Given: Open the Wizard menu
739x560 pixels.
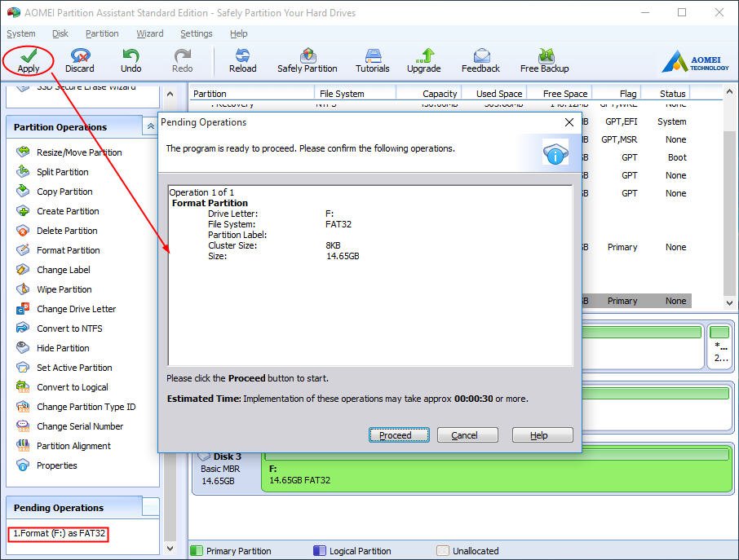Looking at the screenshot, I should [150, 33].
